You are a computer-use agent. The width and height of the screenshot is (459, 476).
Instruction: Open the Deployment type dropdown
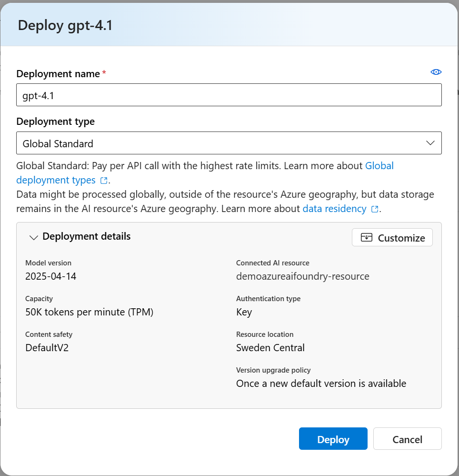(x=229, y=143)
